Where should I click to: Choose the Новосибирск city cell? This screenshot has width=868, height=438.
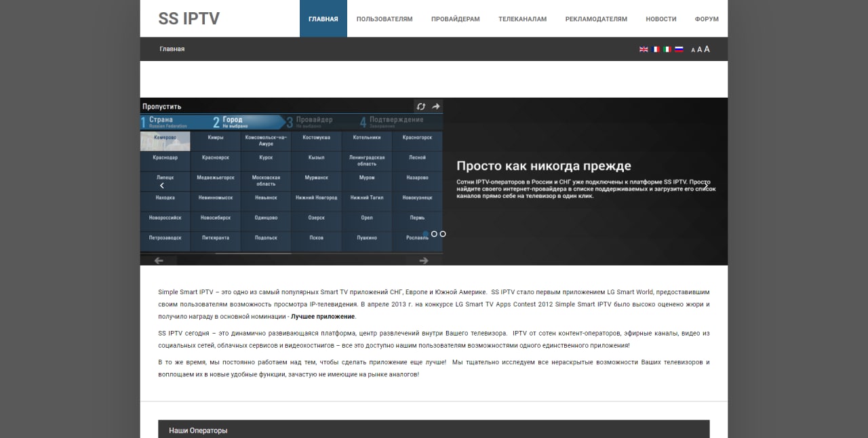click(x=216, y=221)
